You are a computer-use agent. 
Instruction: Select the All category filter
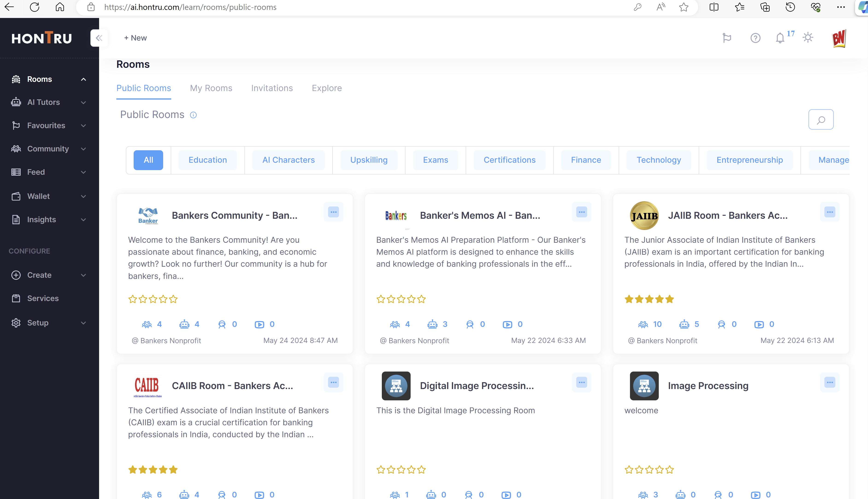(148, 160)
